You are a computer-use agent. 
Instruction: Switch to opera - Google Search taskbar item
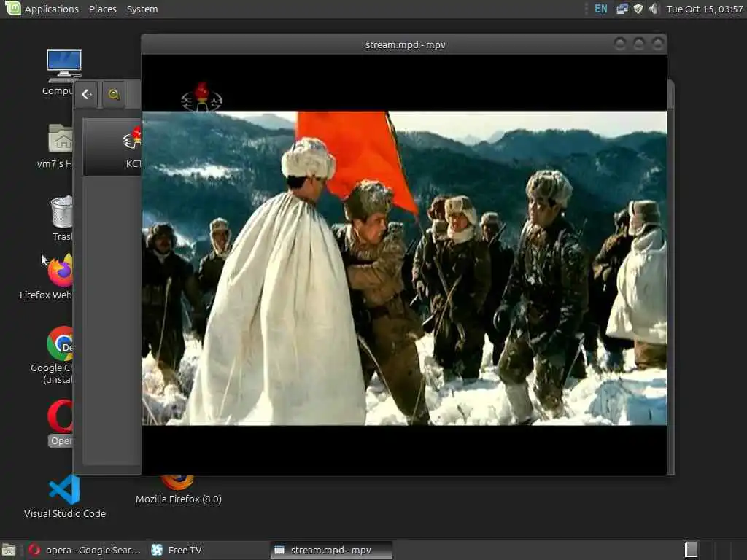(x=85, y=550)
